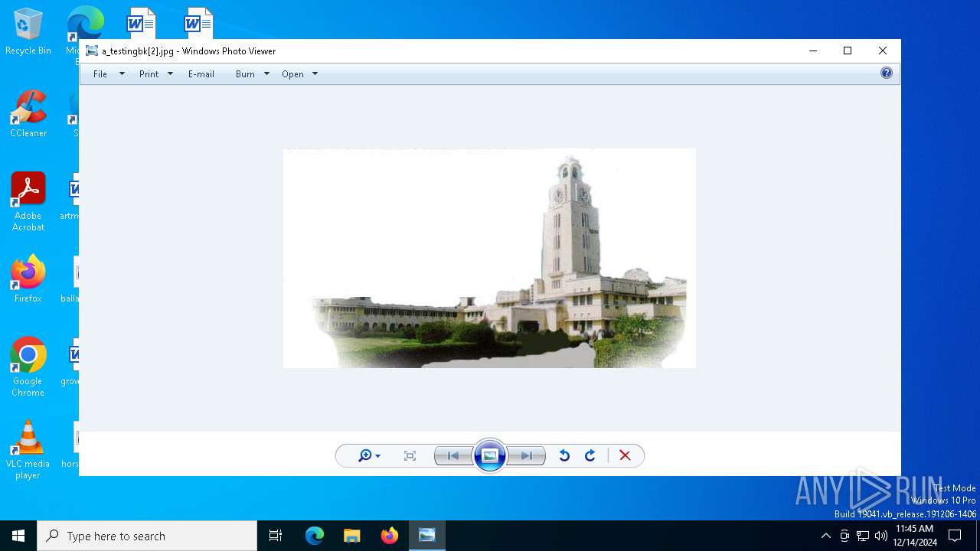Screen dimensions: 980x551
Task: Open Word document icon right on desktop
Action: tap(198, 23)
